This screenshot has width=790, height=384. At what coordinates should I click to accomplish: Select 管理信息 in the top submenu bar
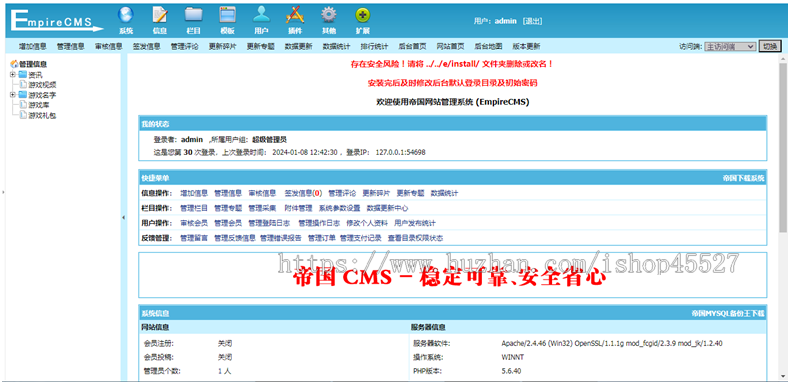[71, 46]
